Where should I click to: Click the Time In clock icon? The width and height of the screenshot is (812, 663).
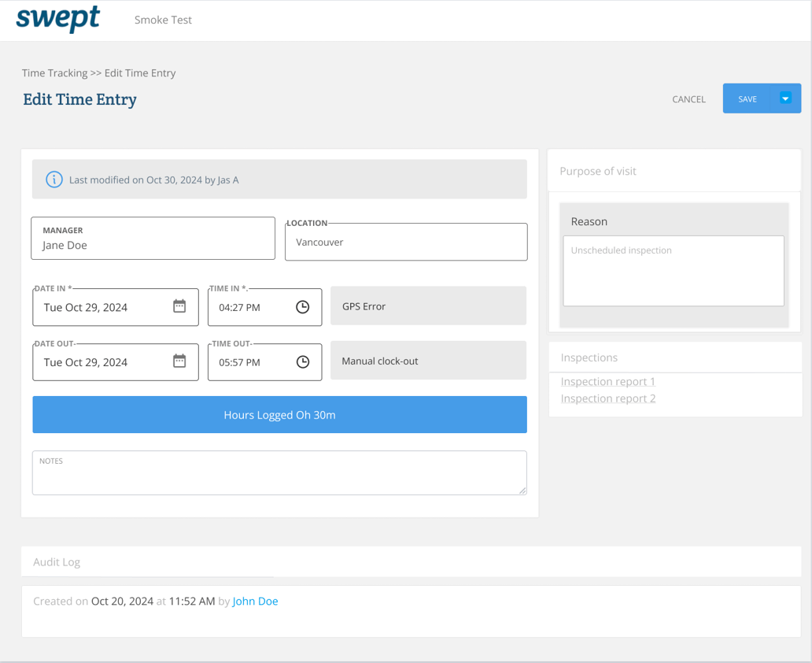click(x=302, y=307)
